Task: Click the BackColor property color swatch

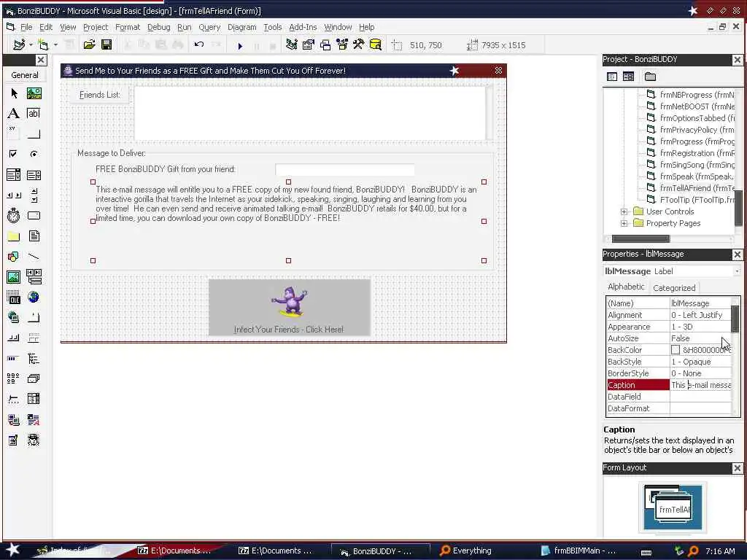Action: click(676, 350)
